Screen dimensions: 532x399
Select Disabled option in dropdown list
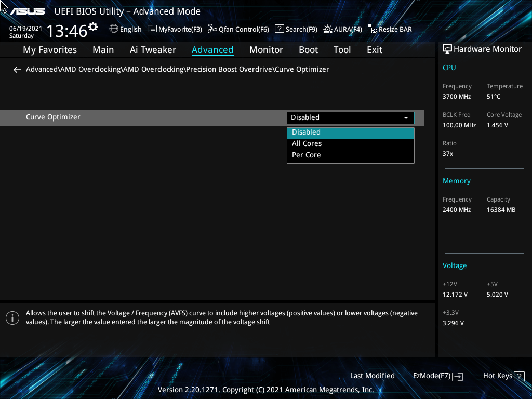[x=351, y=132]
